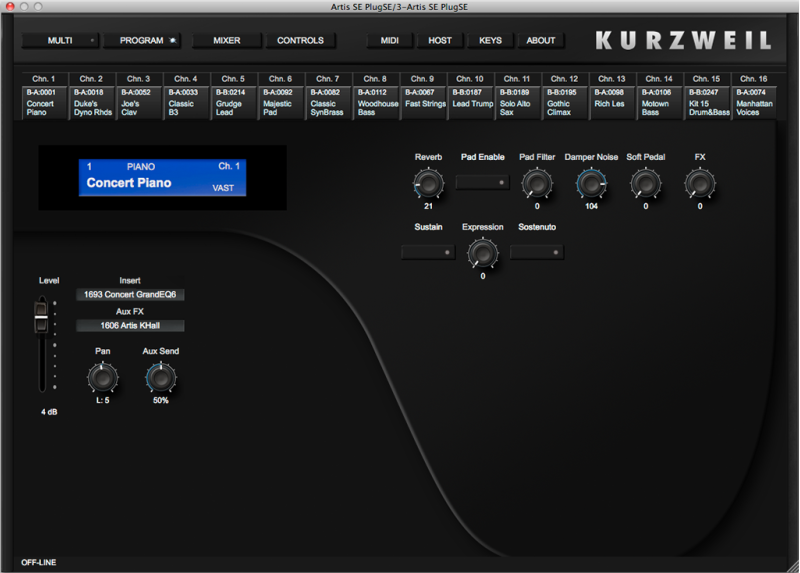This screenshot has height=573, width=800.
Task: Click the Reverb knob
Action: click(428, 183)
